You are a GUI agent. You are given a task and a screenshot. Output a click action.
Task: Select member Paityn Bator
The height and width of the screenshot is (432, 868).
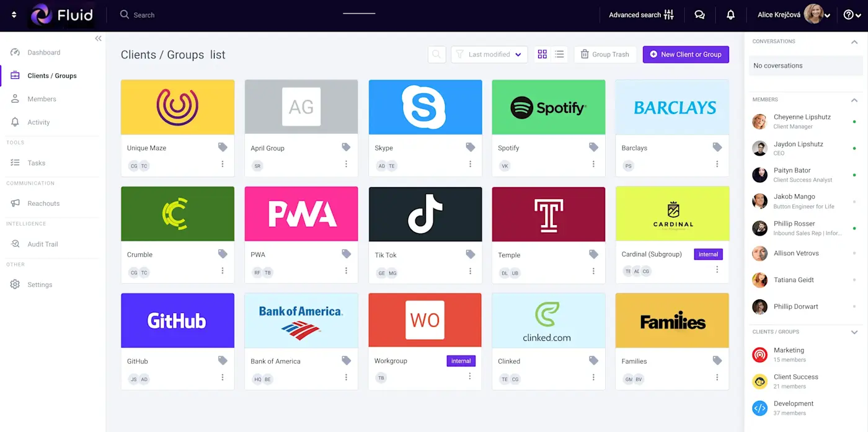pos(804,175)
